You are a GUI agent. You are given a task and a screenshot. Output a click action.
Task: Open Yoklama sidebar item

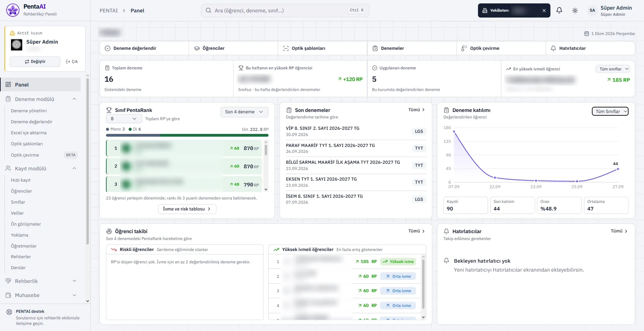click(x=20, y=235)
